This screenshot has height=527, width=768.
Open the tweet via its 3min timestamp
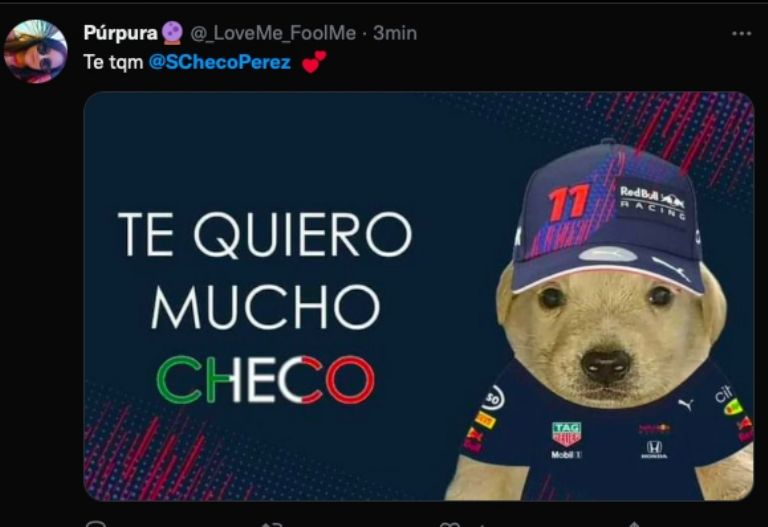point(395,33)
